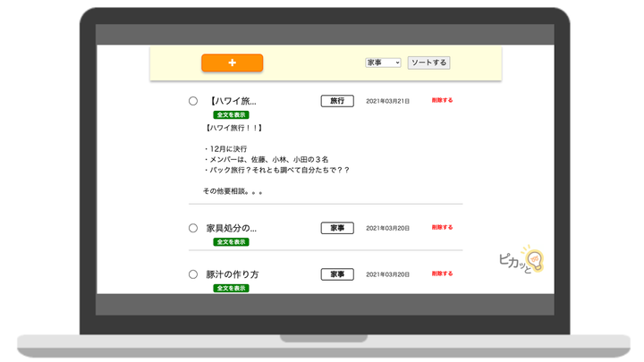Click the line ・12月に決行

225,149
